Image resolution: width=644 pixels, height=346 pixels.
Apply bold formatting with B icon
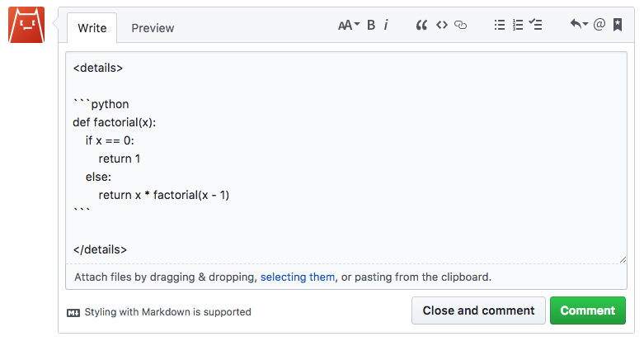click(x=371, y=26)
